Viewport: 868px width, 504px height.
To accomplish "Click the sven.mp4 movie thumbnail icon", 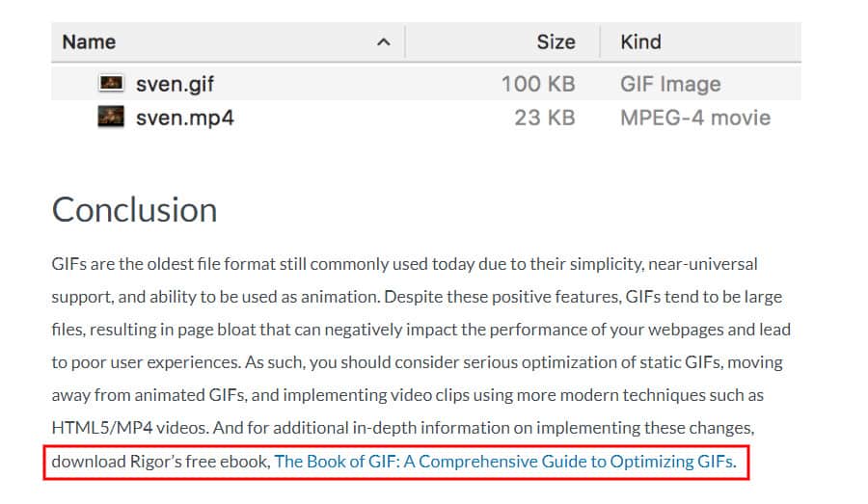I will (111, 117).
